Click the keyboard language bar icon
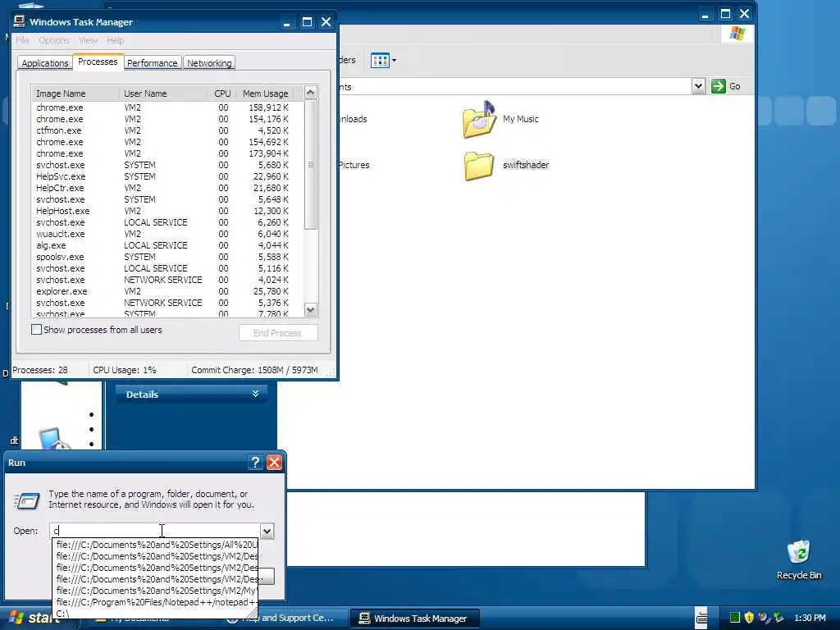Viewport: 840px width, 630px height. [x=701, y=619]
